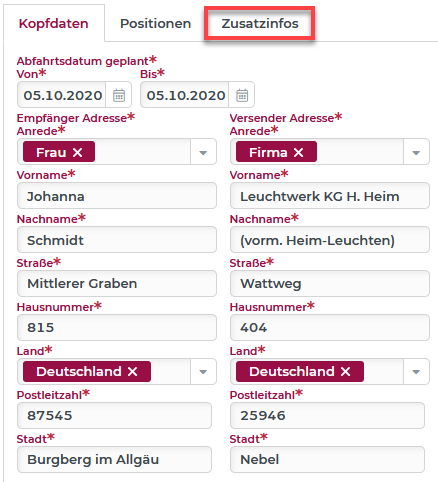
Task: Expand the sender Anrede dropdown
Action: pos(416,152)
